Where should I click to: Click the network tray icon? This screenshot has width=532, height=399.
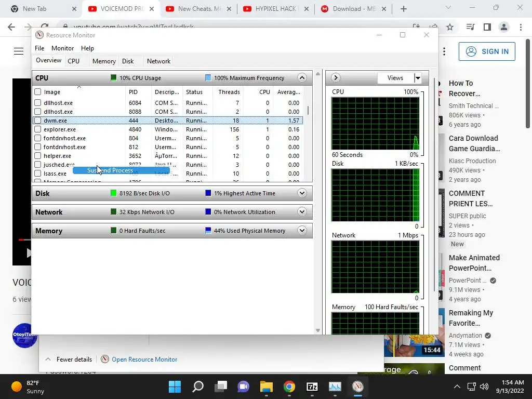(x=471, y=387)
